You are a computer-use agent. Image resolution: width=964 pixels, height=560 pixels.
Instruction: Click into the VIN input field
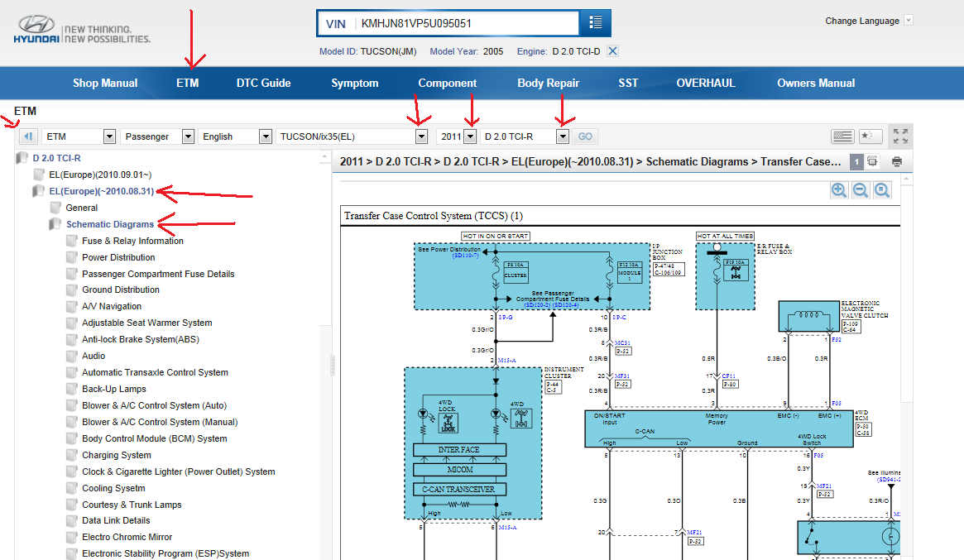point(468,23)
